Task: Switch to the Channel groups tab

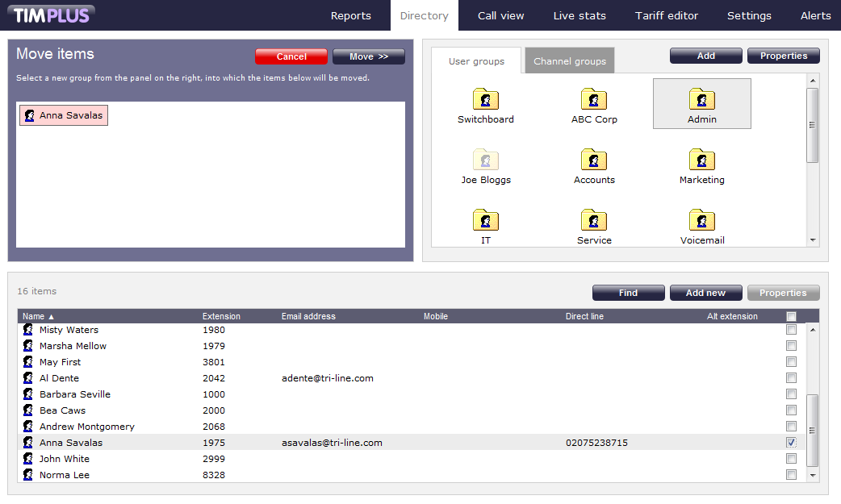Action: tap(569, 61)
